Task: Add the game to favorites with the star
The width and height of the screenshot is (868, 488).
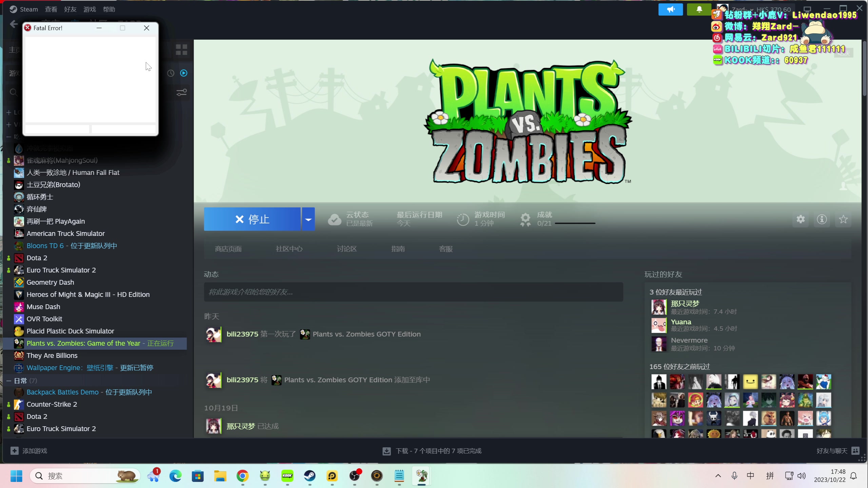Action: [x=843, y=219]
